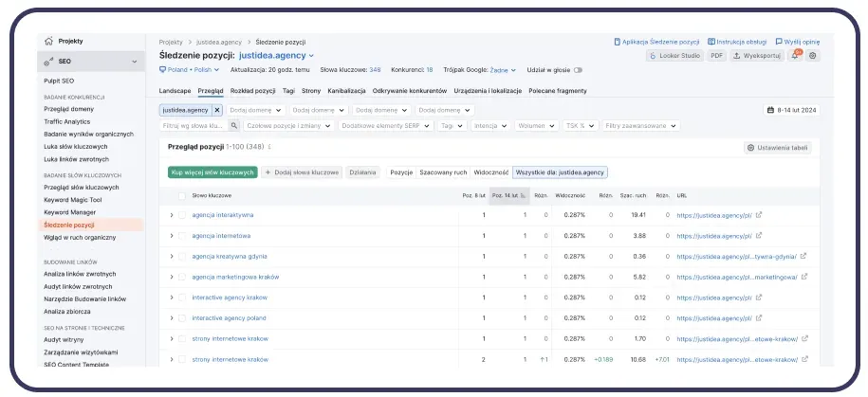Open the Trójpak Google Żadne dropdown
Viewport: 868px width, 397px height.
[x=503, y=70]
